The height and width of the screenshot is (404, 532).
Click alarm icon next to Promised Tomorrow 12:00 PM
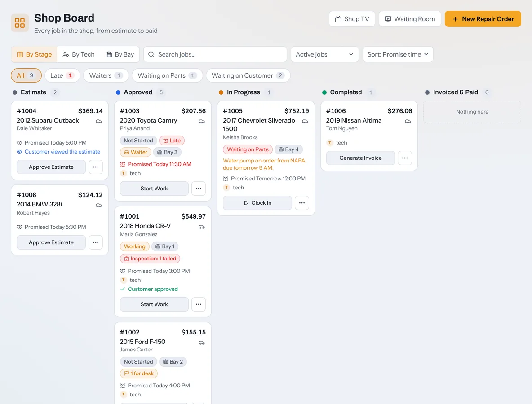tap(226, 179)
